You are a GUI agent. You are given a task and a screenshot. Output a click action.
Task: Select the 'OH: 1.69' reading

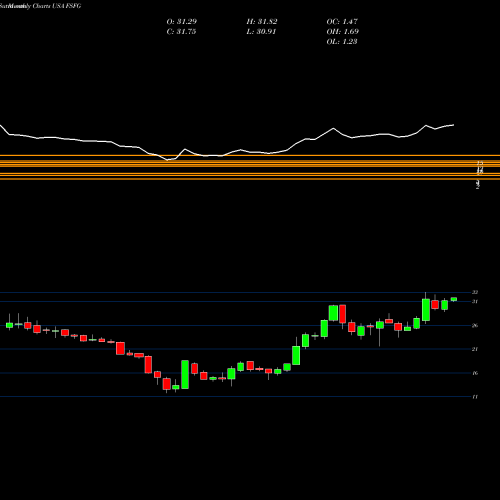click(x=342, y=31)
